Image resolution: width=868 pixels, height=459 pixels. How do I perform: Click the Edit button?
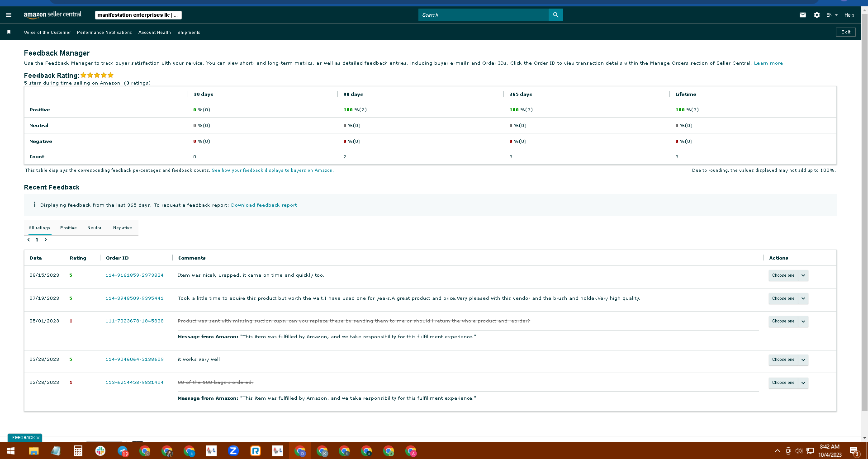point(846,32)
